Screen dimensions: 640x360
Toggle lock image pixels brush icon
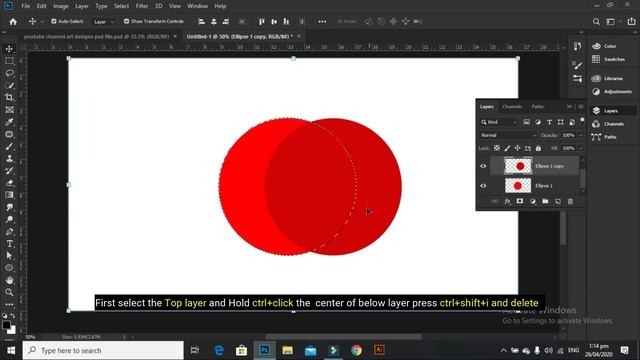[507, 148]
